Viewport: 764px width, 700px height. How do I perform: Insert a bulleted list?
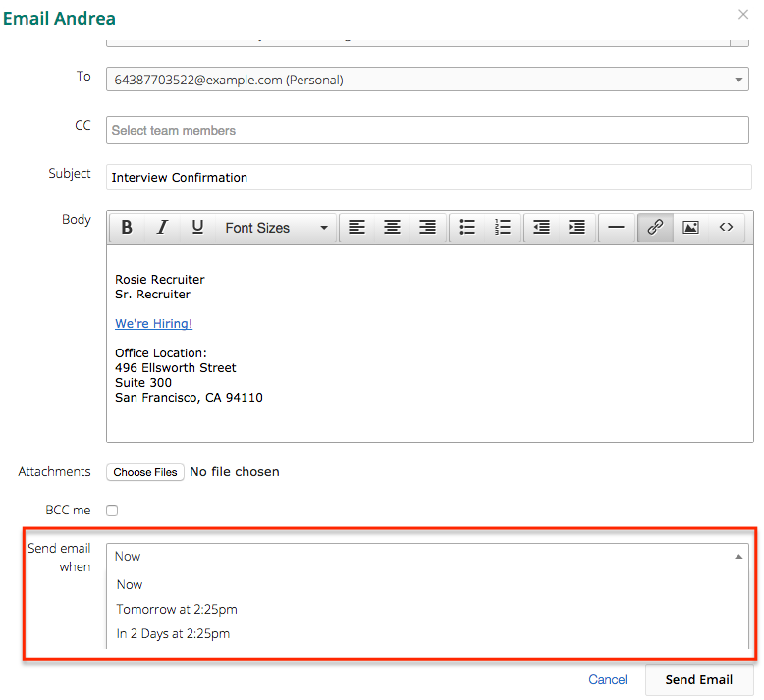[467, 228]
